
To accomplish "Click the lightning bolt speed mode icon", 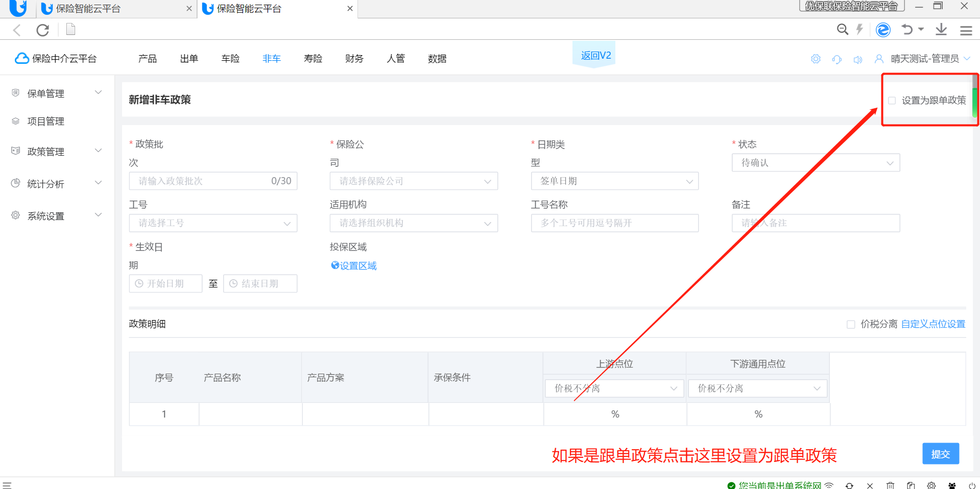I will click(859, 29).
